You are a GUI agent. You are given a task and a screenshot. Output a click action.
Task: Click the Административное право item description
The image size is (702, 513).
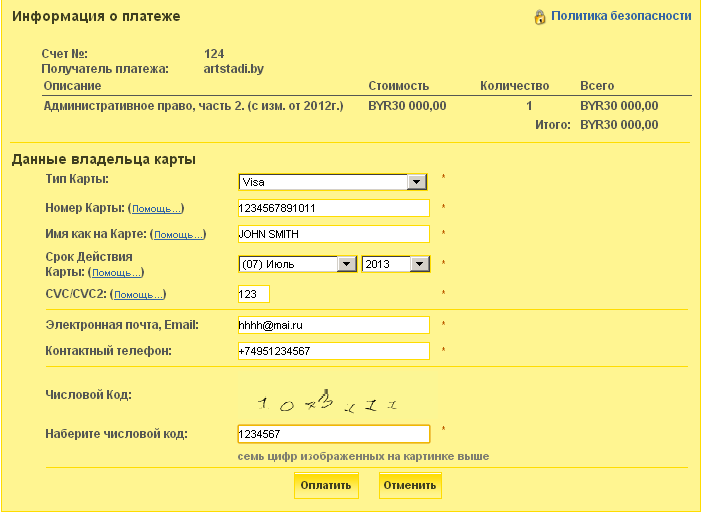(x=193, y=105)
